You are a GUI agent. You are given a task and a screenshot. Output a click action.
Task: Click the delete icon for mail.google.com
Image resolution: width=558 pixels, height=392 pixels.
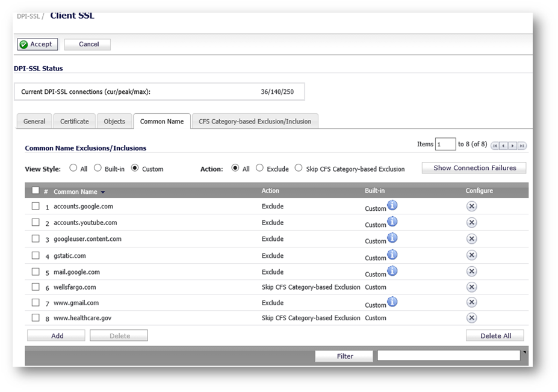click(x=472, y=272)
